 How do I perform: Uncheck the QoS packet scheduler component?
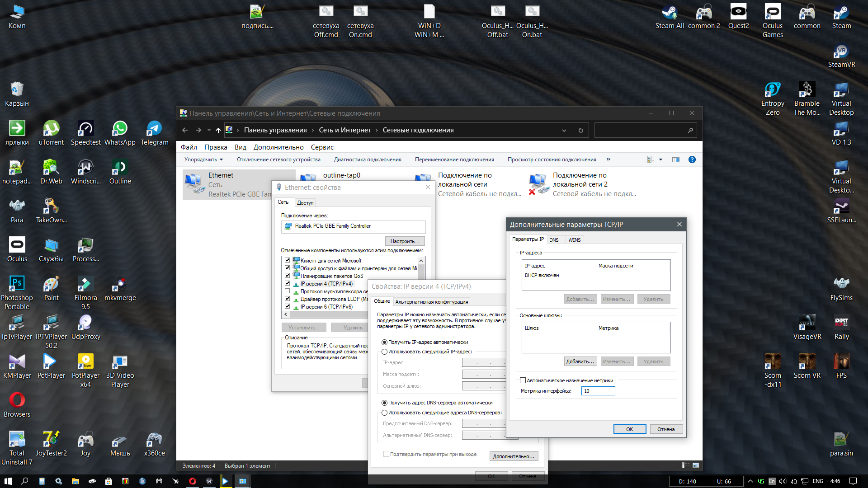[x=287, y=276]
